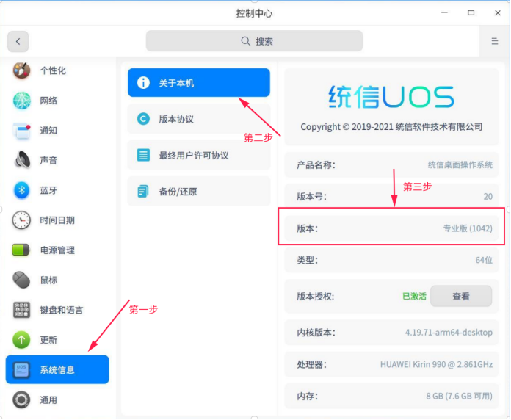Screen dimensions: 511x420
Task: Click the green Update arrow icon
Action: [x=21, y=340]
